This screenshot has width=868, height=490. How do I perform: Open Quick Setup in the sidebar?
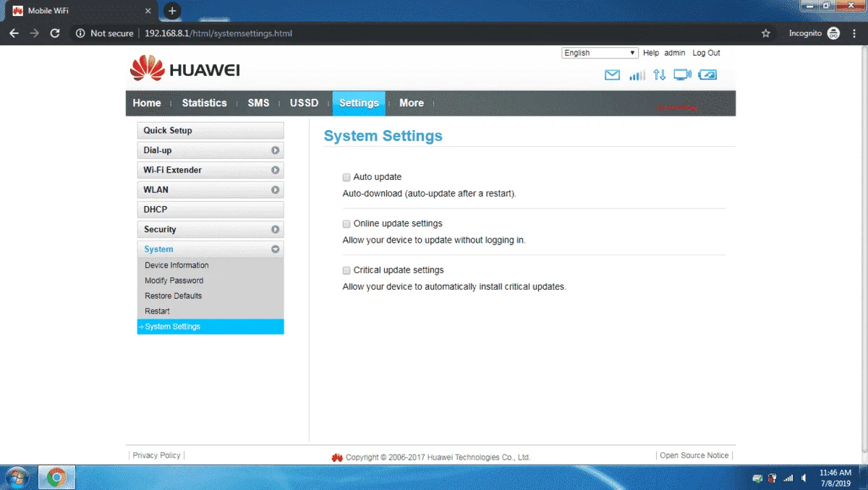[210, 131]
